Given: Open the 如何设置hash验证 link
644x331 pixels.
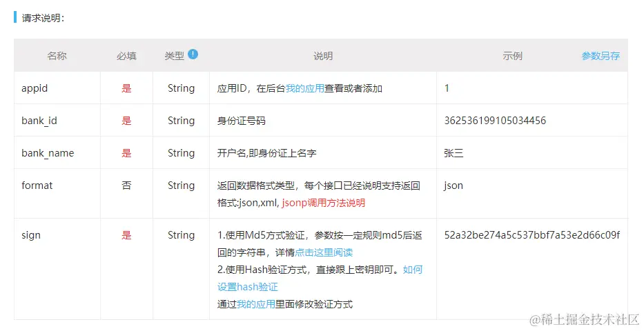Looking at the screenshot, I should point(412,270).
